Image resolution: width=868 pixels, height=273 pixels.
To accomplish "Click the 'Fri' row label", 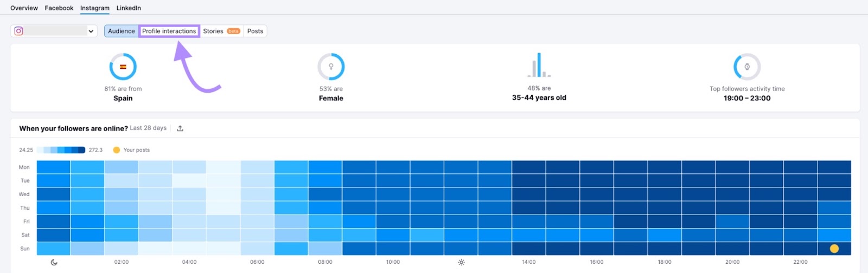I will pyautogui.click(x=27, y=222).
